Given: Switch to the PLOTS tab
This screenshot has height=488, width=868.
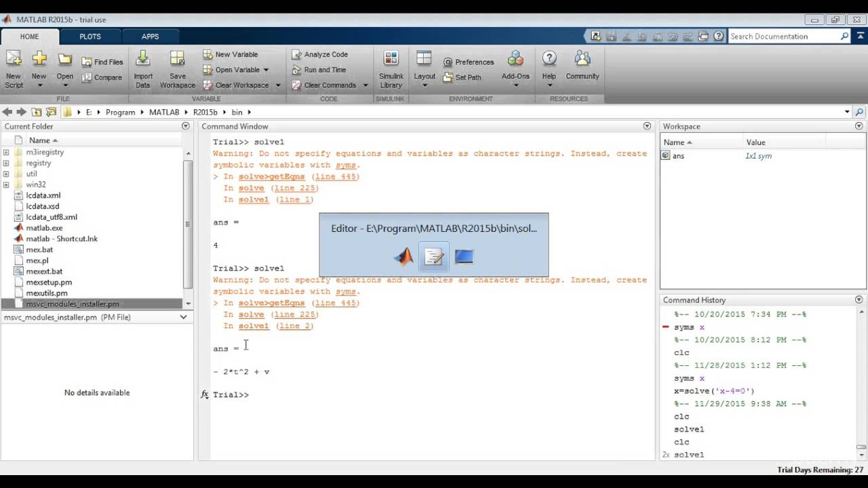Looking at the screenshot, I should click(x=90, y=37).
